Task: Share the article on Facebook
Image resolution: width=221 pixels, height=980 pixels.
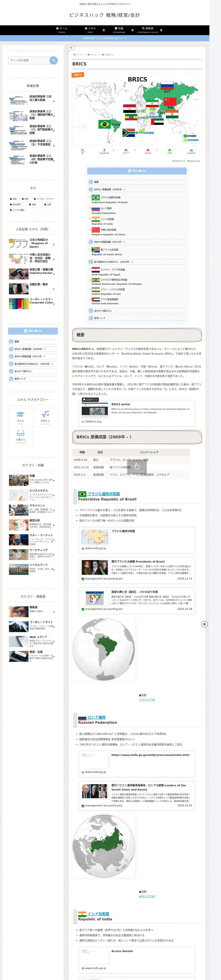Action: tap(104, 151)
